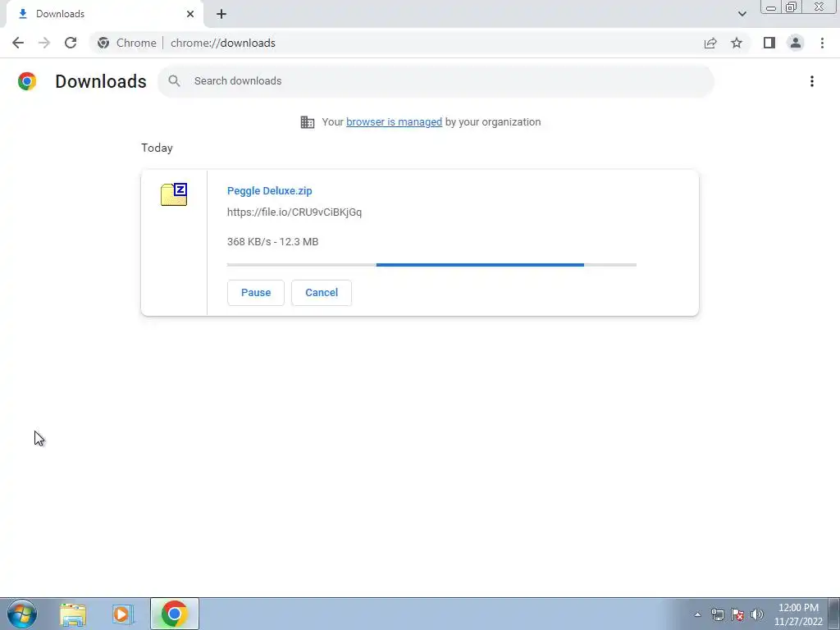Screen dimensions: 840x630
Task: Click the file.io source URL
Action: point(294,212)
